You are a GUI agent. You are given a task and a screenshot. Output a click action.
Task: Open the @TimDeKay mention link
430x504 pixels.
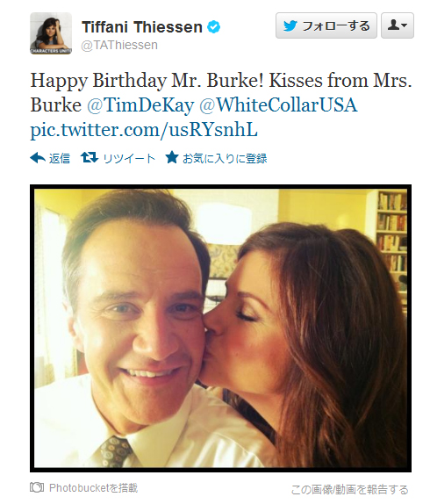[140, 105]
